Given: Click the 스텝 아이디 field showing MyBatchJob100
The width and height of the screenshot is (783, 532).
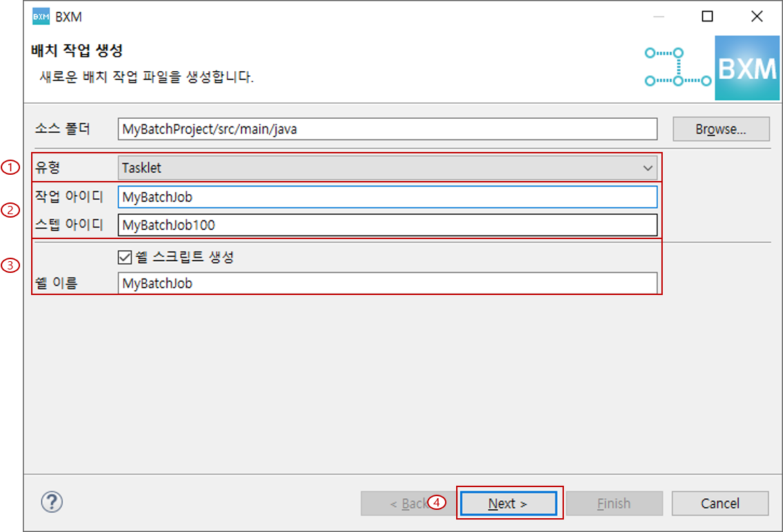Looking at the screenshot, I should [387, 224].
